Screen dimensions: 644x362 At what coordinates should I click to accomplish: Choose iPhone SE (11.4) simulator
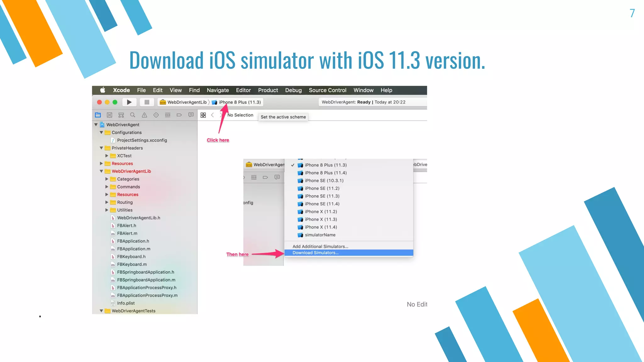click(348, 204)
